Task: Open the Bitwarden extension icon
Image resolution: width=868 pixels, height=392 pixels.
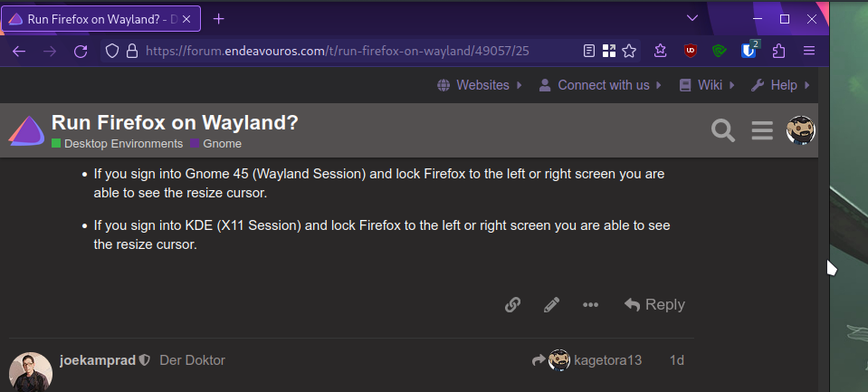Action: pyautogui.click(x=749, y=51)
